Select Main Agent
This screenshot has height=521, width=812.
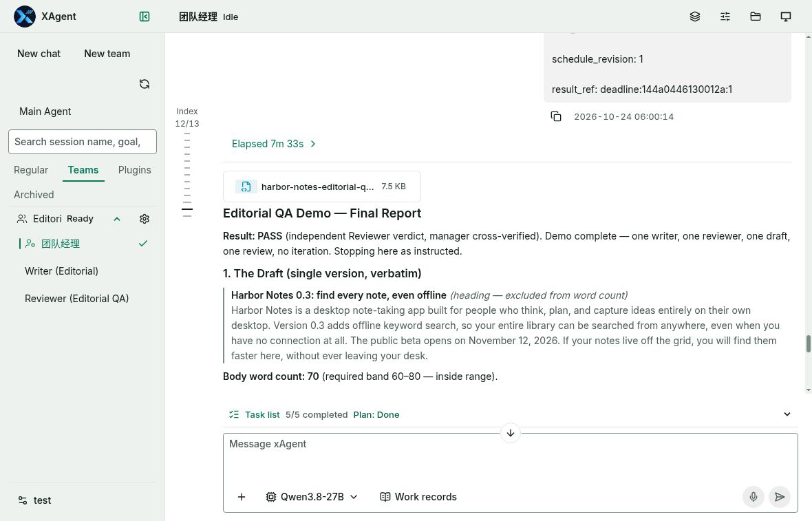[45, 111]
